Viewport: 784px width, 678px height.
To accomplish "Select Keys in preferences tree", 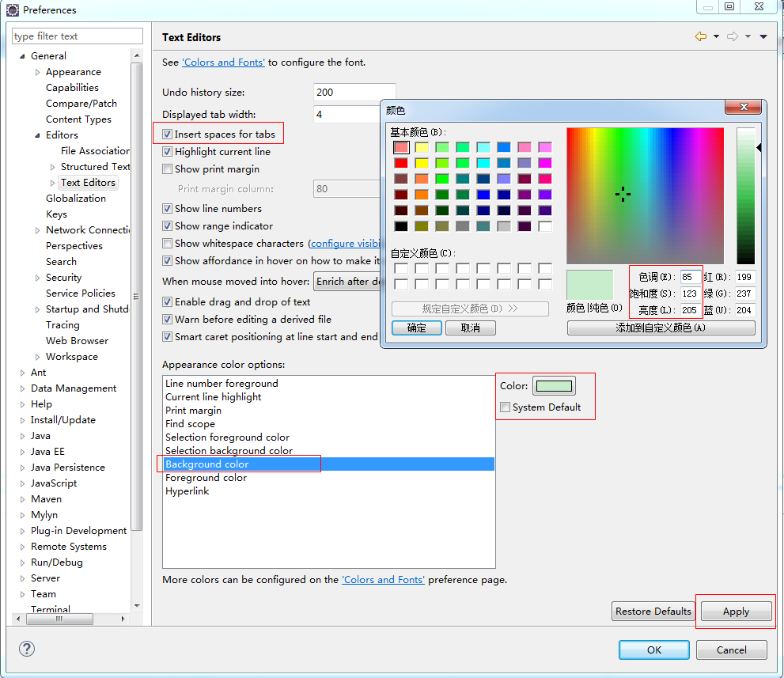I will click(56, 214).
